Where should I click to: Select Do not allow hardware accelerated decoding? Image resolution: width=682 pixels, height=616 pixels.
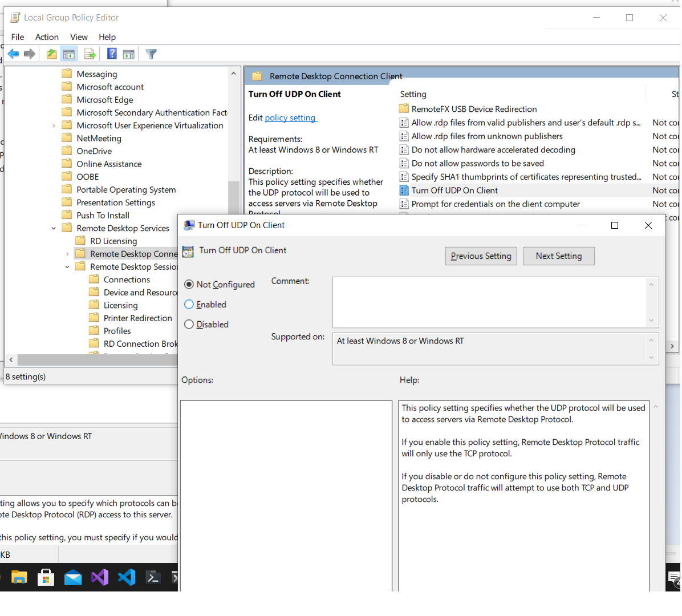(x=493, y=149)
